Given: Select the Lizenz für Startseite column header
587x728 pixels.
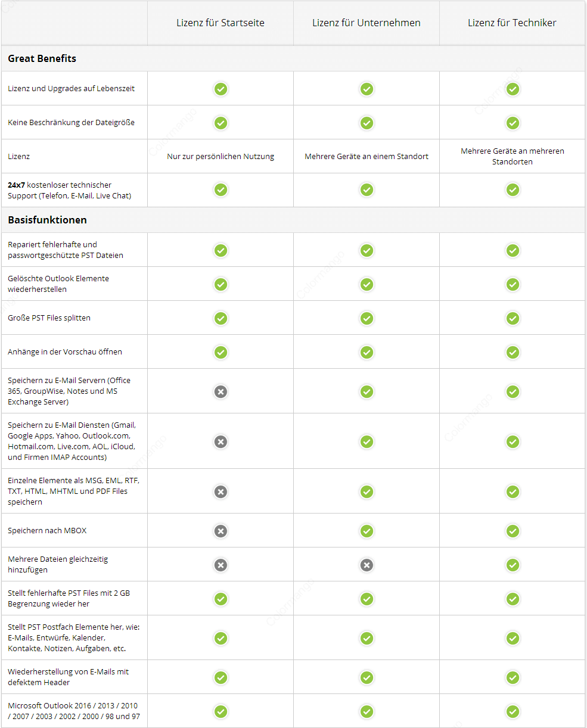Looking at the screenshot, I should pos(220,23).
